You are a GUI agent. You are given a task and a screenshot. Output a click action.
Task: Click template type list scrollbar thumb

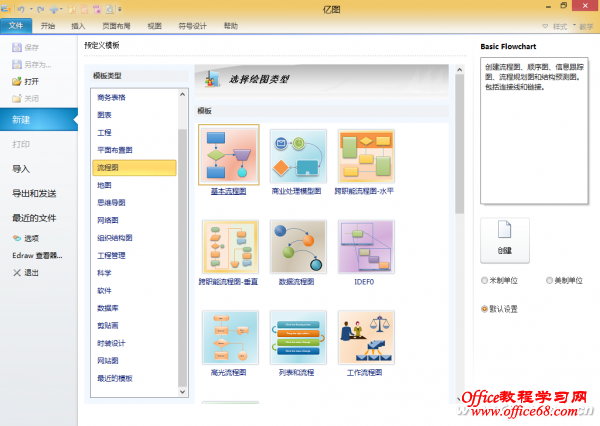(x=183, y=257)
